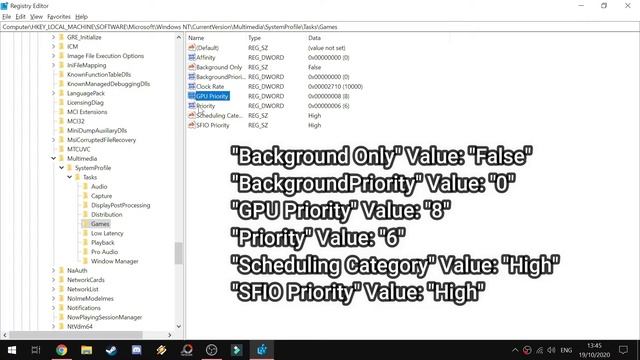Expand the GRE_Initialize key
Image resolution: width=640 pixels, height=360 pixels.
pos(53,37)
